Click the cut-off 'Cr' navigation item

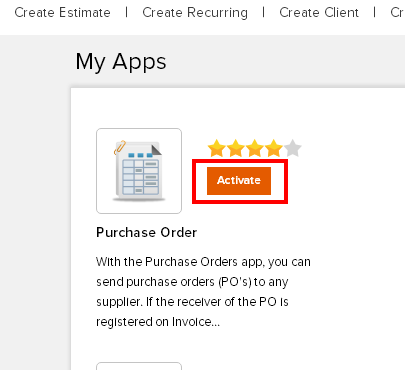[x=397, y=13]
